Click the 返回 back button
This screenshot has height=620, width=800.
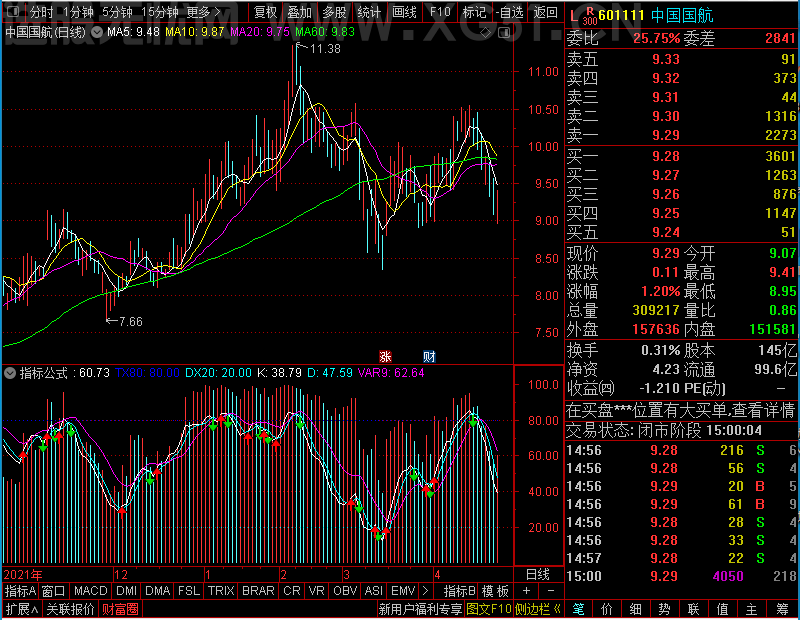pos(545,12)
